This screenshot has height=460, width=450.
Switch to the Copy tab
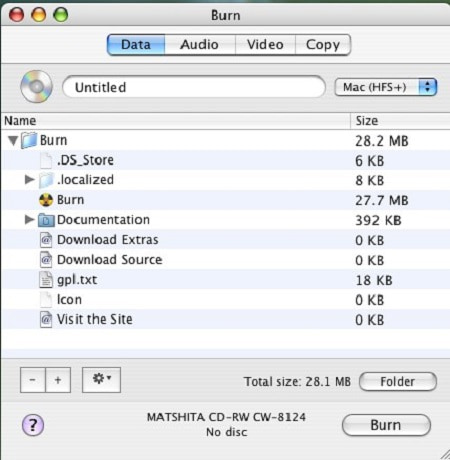click(x=323, y=45)
